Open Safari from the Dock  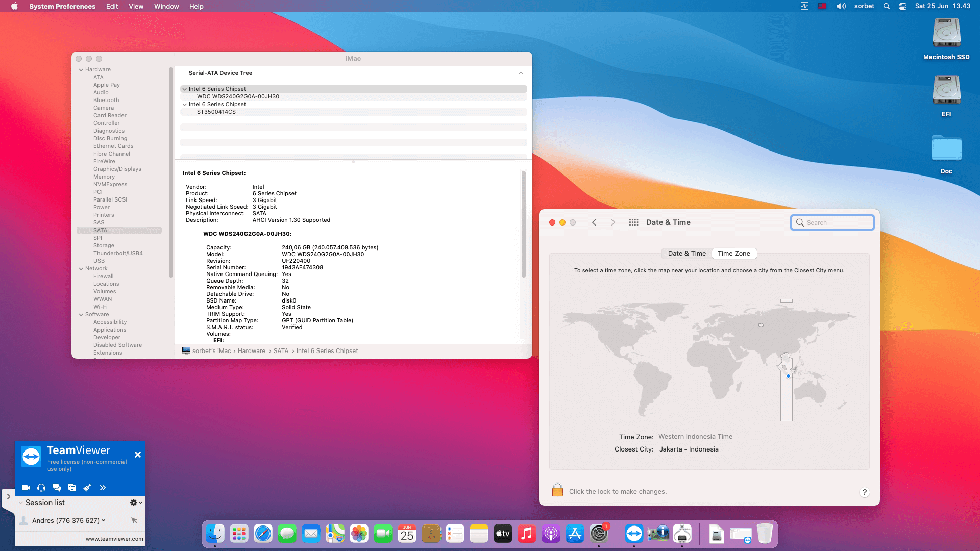(263, 534)
